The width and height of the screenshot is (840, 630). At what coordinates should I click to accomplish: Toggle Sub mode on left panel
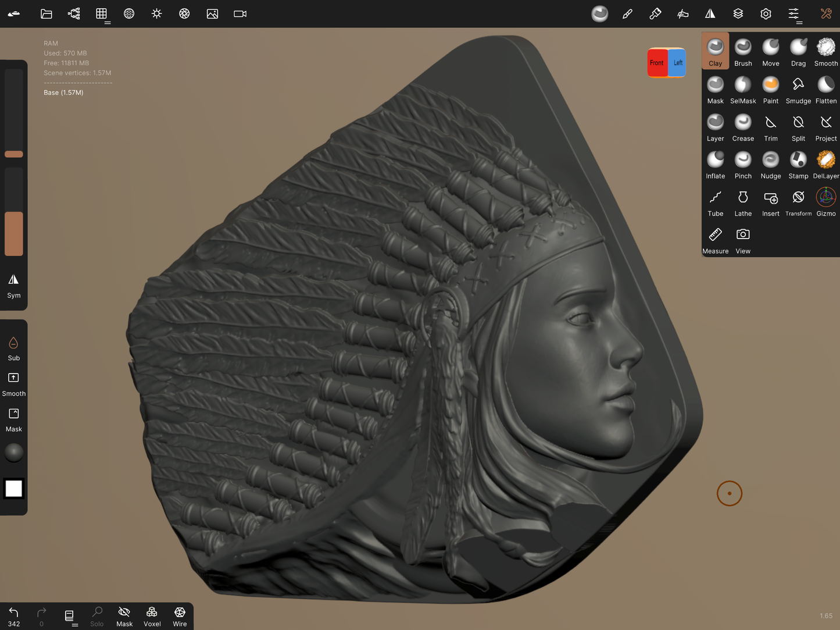coord(14,348)
